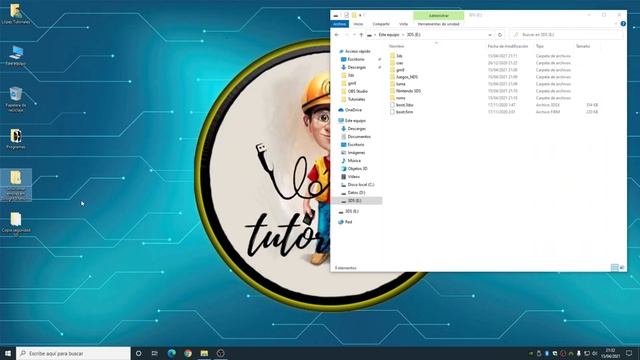Switch to large icons view button
Image resolution: width=640 pixels, height=360 pixels.
[x=622, y=268]
